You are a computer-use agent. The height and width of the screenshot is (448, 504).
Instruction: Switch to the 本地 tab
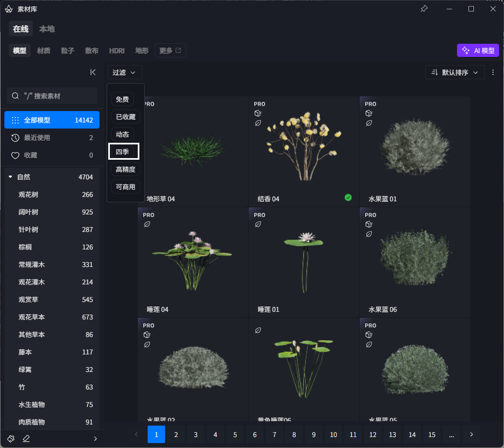(47, 29)
